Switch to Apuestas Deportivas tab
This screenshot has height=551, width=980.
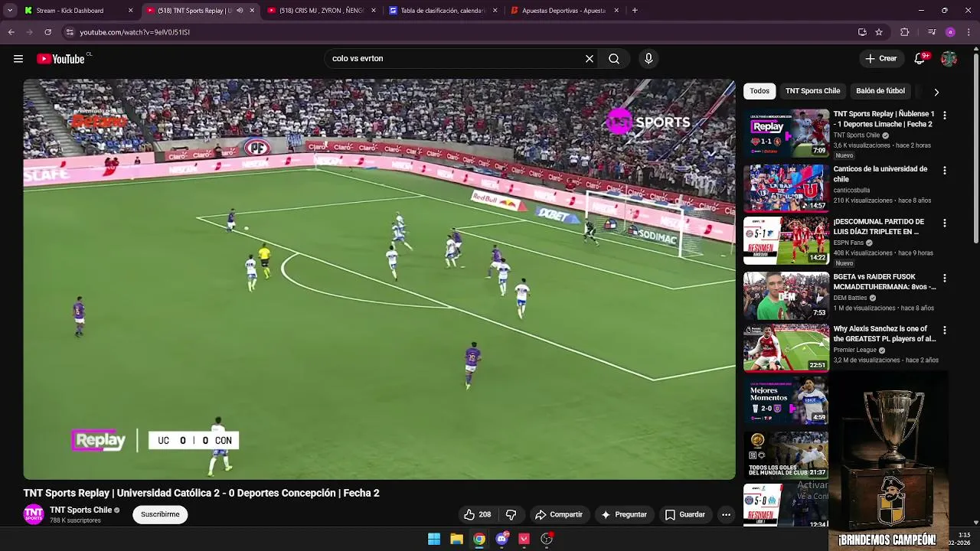[x=563, y=11]
